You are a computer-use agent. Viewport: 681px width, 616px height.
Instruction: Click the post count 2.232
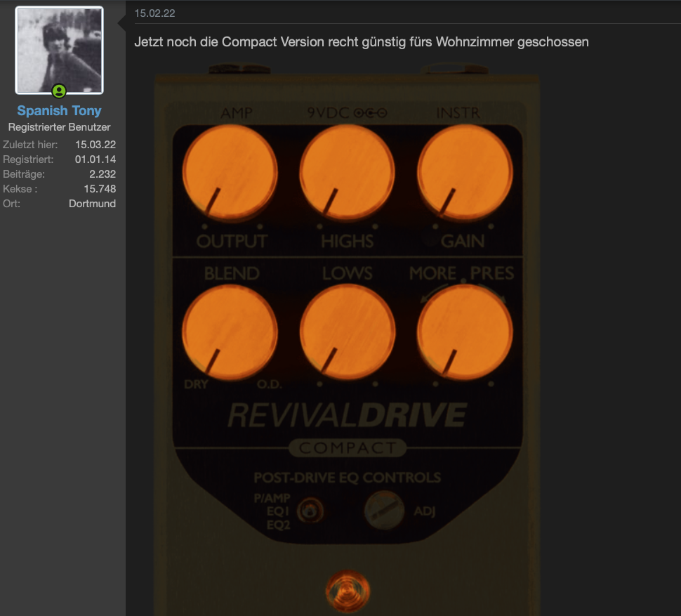103,174
